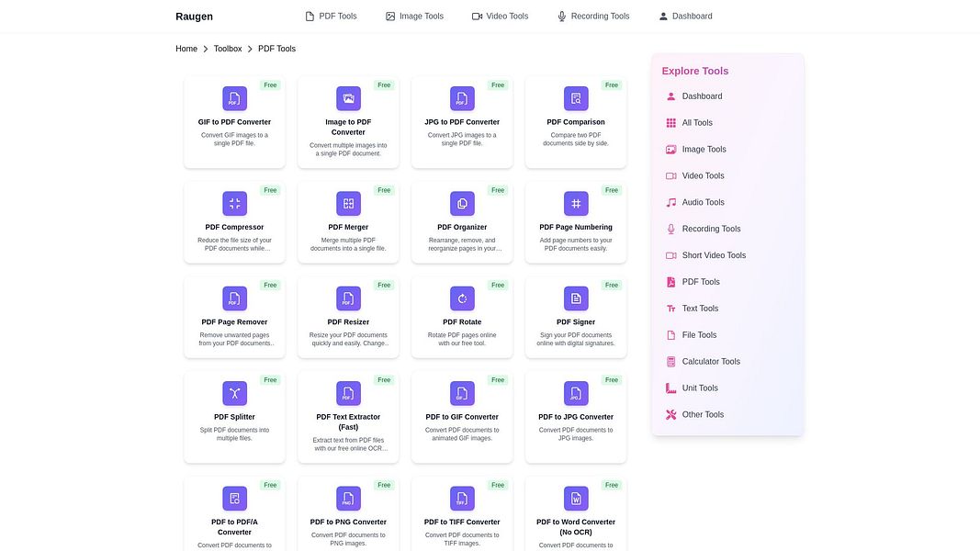
Task: Click the Explore Tools heading
Action: point(695,72)
